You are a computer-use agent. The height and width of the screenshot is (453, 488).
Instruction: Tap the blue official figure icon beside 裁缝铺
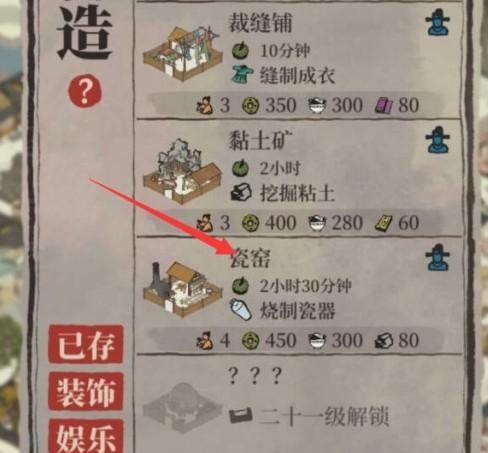[x=437, y=23]
